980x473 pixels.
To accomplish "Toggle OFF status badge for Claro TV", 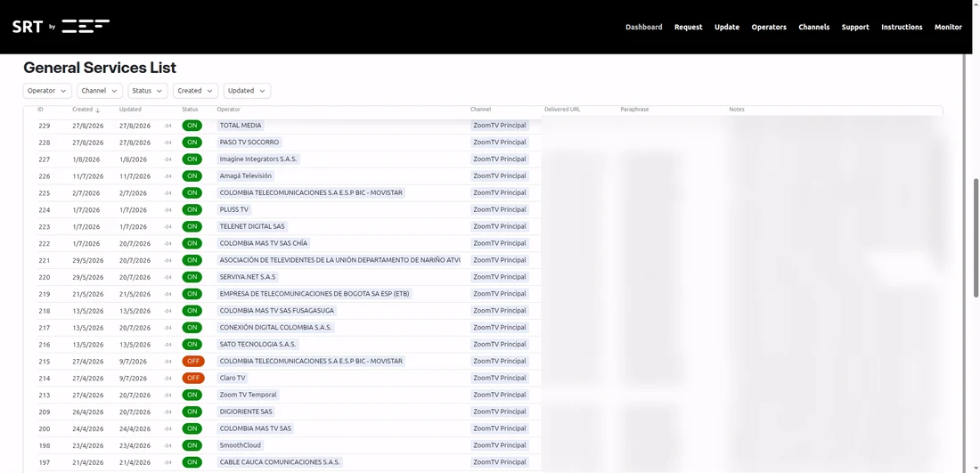I will pos(193,378).
